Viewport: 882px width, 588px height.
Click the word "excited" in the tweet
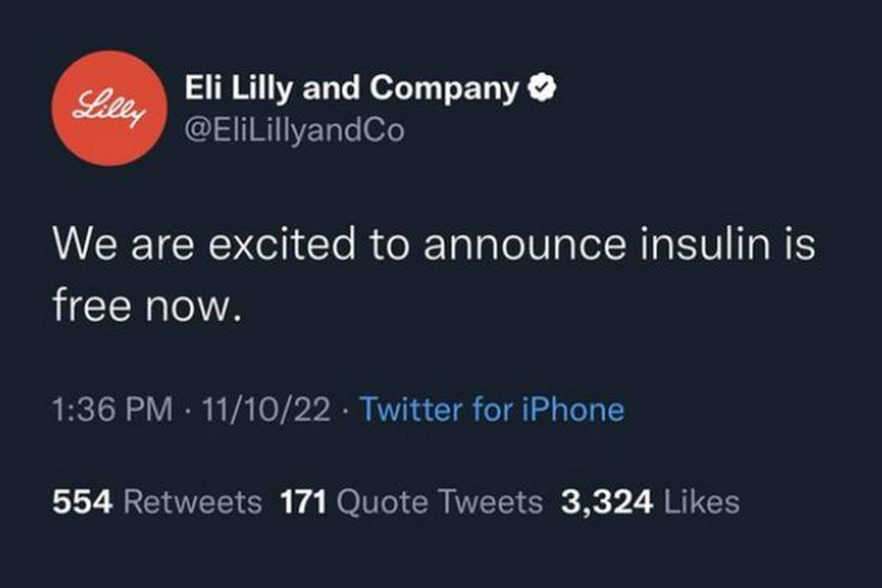tap(281, 245)
